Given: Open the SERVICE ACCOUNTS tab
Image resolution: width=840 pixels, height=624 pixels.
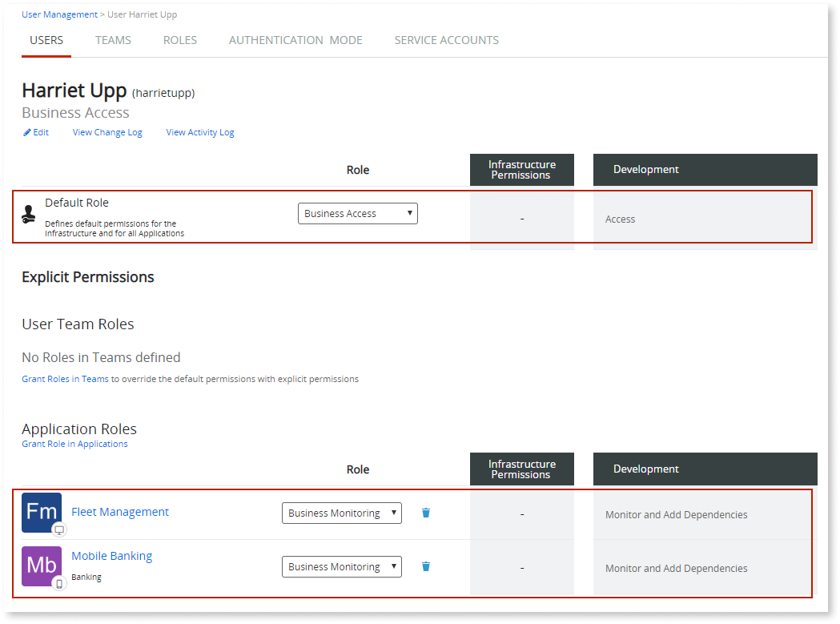Looking at the screenshot, I should [x=446, y=40].
